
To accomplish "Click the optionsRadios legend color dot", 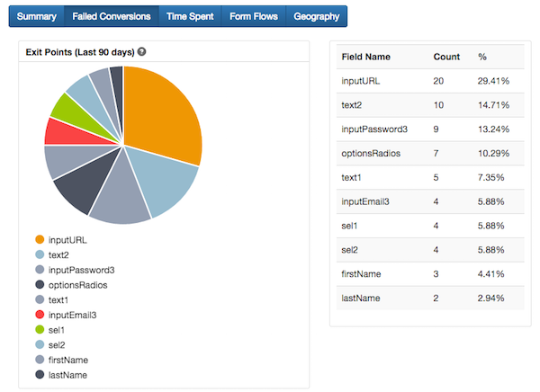I will pos(40,284).
